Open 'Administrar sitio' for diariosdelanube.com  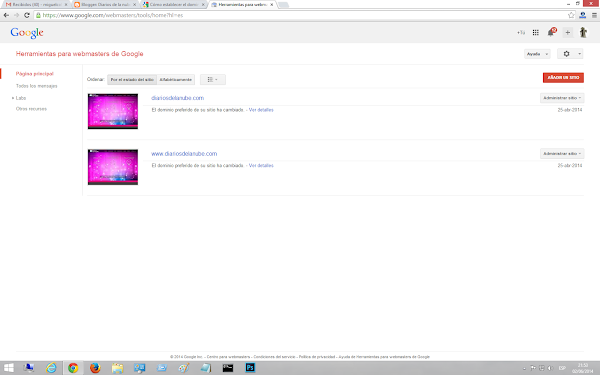coord(562,98)
